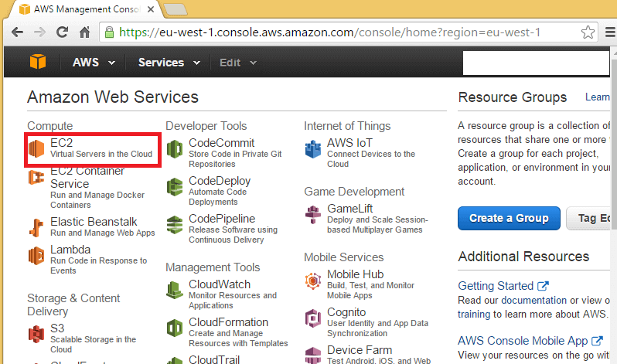
Task: Expand the Services dropdown
Action: pyautogui.click(x=169, y=63)
